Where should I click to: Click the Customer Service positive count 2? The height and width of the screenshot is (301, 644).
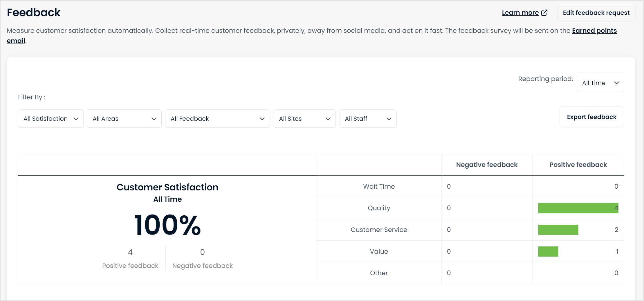pos(616,230)
